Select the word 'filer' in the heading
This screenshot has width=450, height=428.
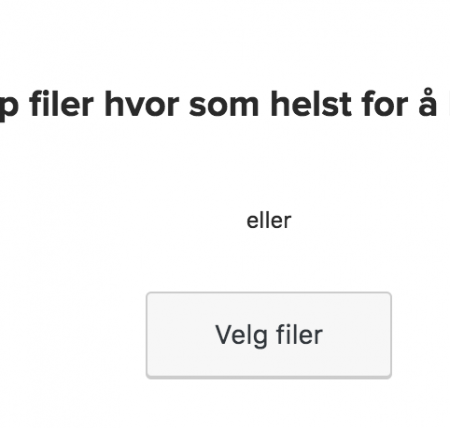pos(61,104)
